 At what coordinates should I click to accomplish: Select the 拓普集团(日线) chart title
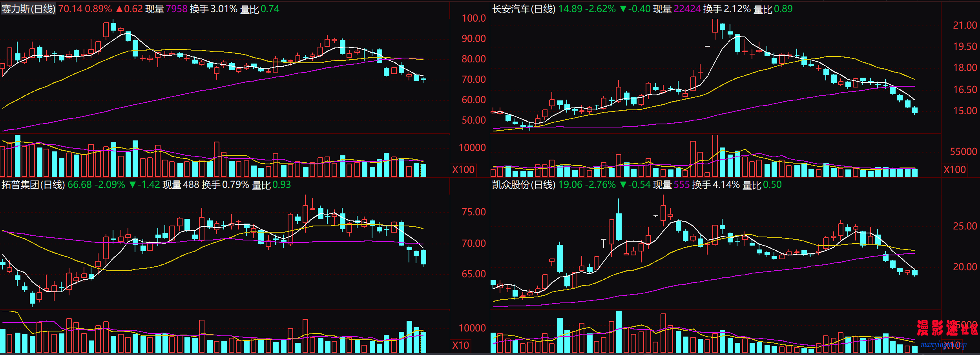pos(33,185)
